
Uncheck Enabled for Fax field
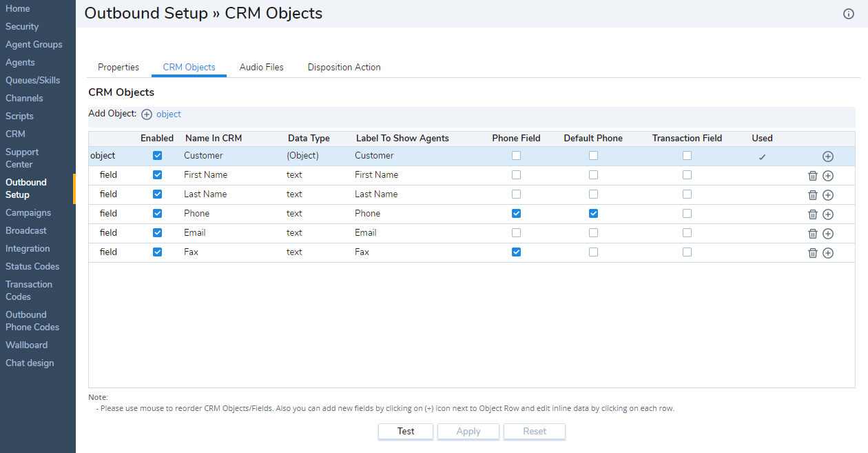point(157,252)
